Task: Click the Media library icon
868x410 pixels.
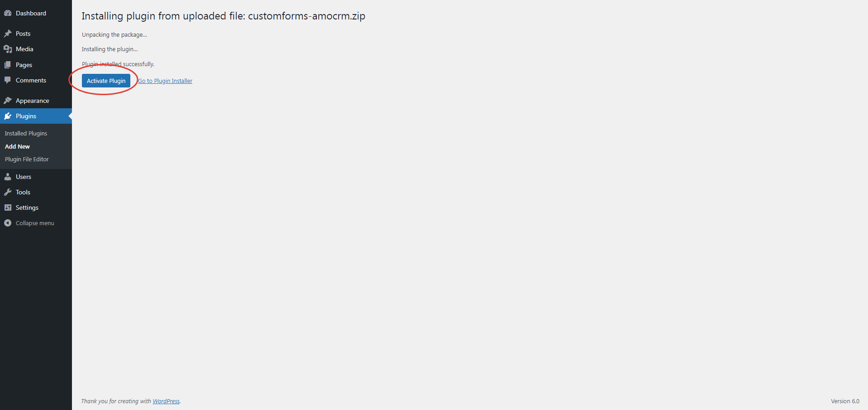Action: pos(8,49)
